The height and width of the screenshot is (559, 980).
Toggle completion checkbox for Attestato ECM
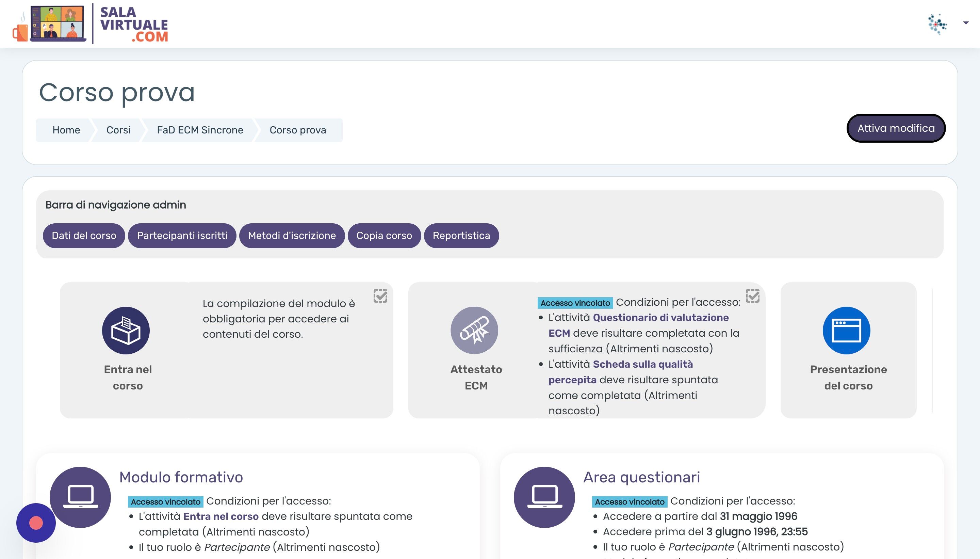752,296
